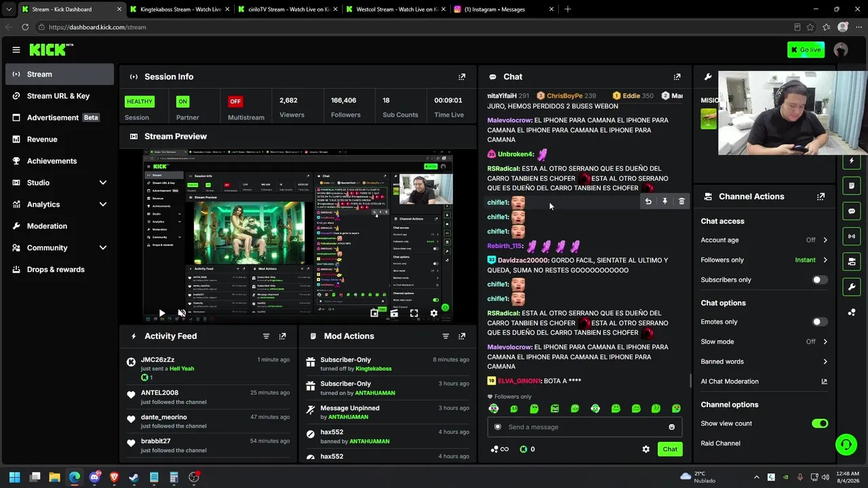Viewport: 868px width, 488px height.
Task: Go to Stream URL & Key
Action: 60,96
